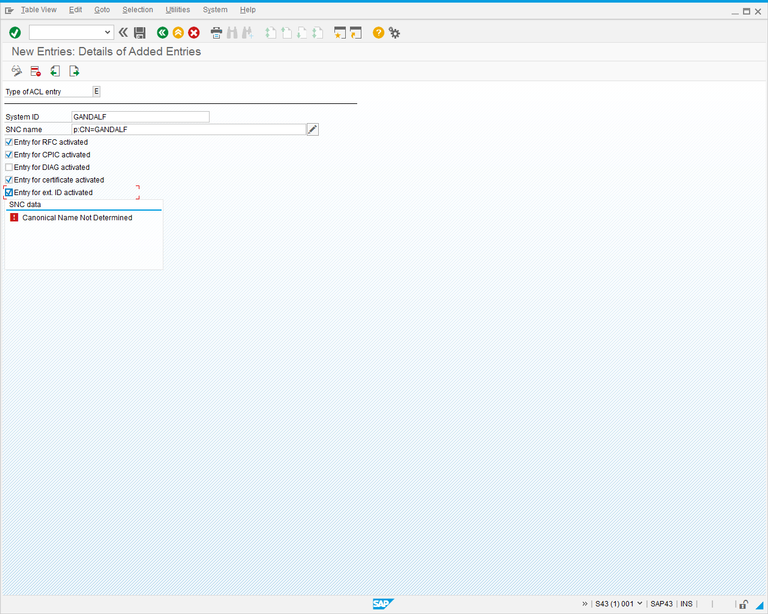Cancel with the red X icon
This screenshot has width=768, height=614.
point(194,33)
